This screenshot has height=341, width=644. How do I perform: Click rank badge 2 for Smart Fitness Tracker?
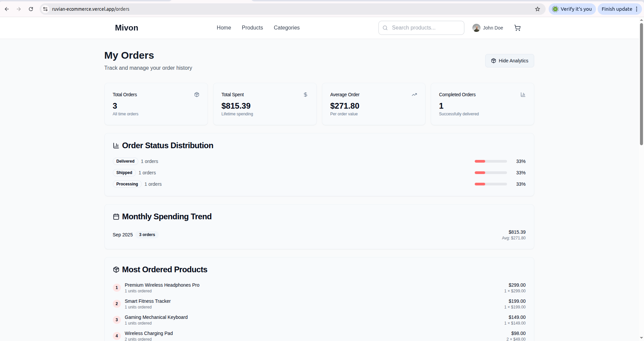pyautogui.click(x=117, y=304)
